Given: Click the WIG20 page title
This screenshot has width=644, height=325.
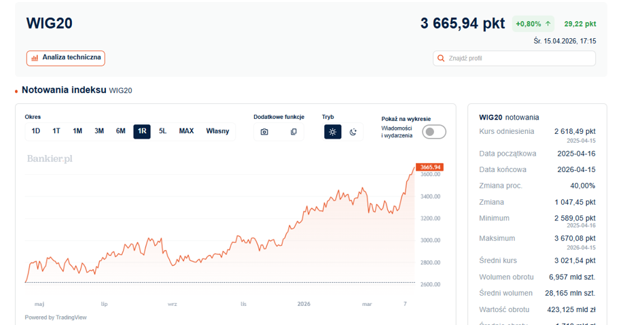Looking at the screenshot, I should 50,23.
